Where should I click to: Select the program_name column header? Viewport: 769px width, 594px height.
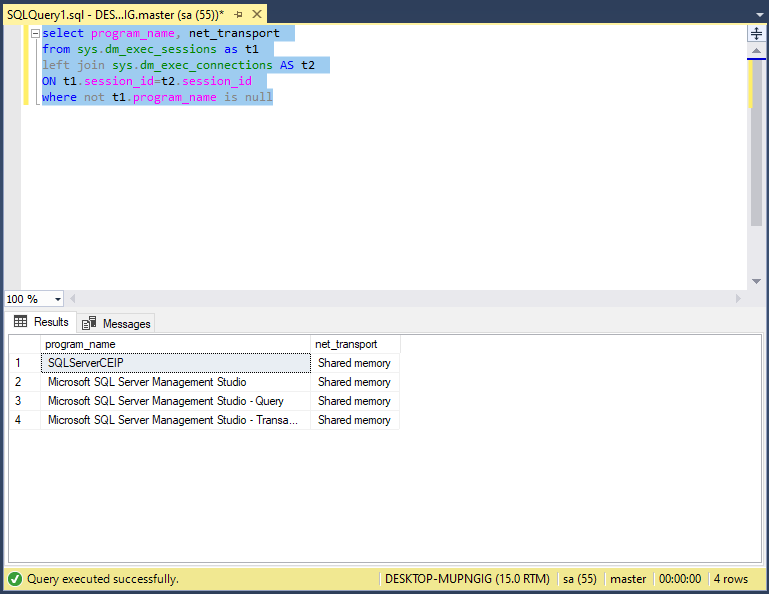click(175, 344)
